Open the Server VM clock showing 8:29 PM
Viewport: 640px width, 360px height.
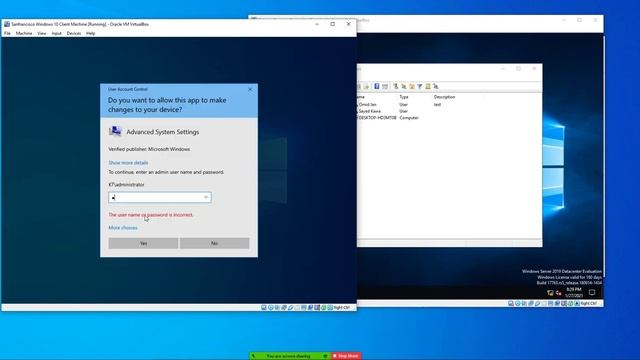573,292
